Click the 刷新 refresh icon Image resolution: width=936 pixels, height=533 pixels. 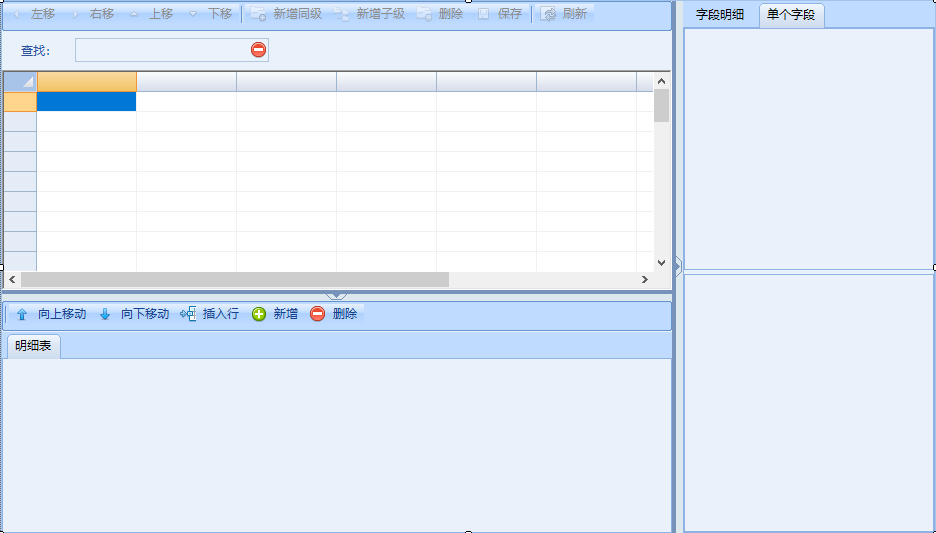(548, 14)
